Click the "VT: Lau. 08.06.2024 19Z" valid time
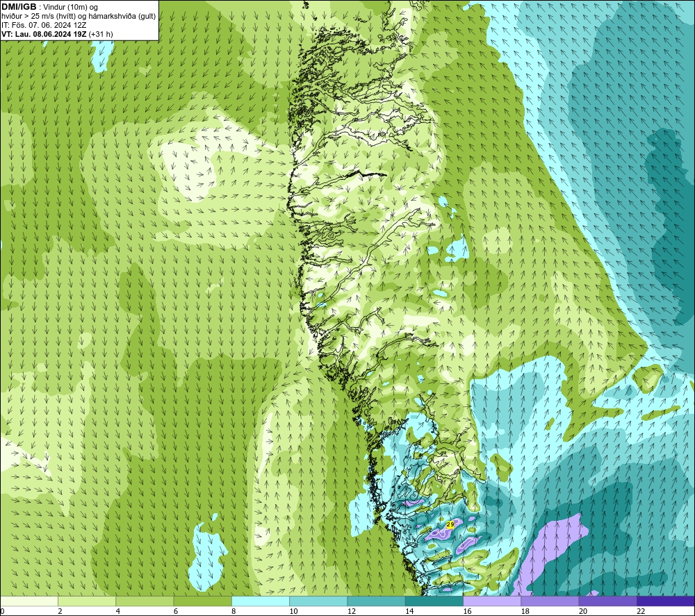Viewport: 695px width, 616px height. pyautogui.click(x=44, y=34)
